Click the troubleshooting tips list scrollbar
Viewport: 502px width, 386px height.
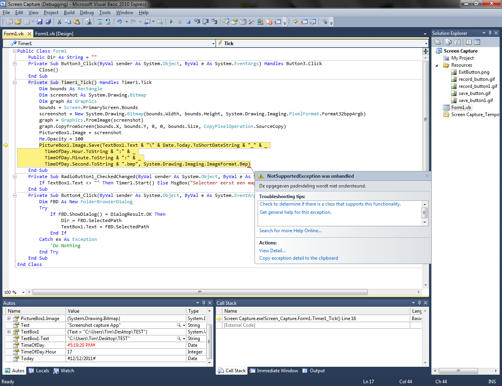(425, 213)
